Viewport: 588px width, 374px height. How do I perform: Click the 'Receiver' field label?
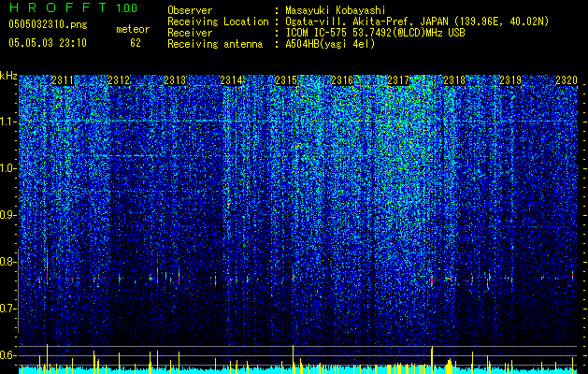[x=190, y=33]
